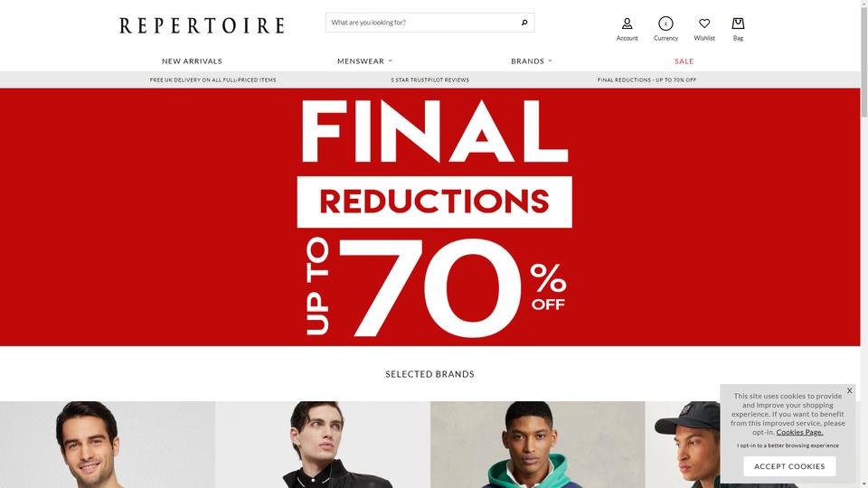Screen dimensions: 868x488
Task: Expand the Menswear dropdown menu
Action: (364, 61)
